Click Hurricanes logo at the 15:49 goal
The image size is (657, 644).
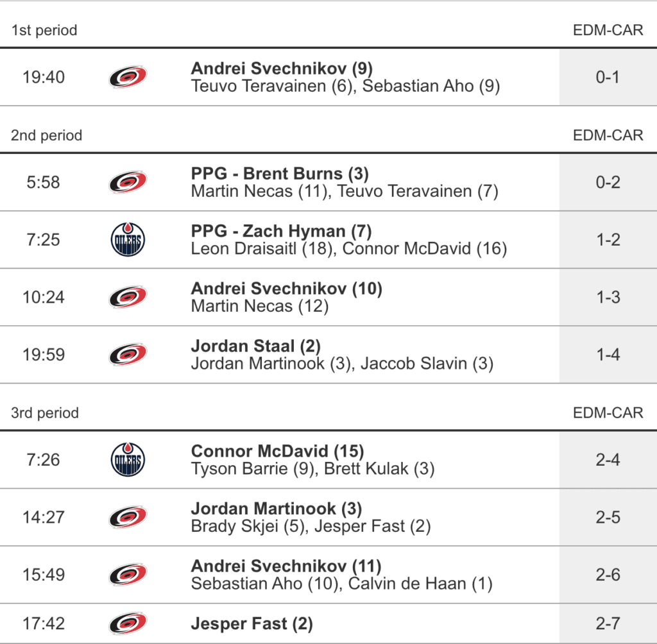tap(128, 575)
